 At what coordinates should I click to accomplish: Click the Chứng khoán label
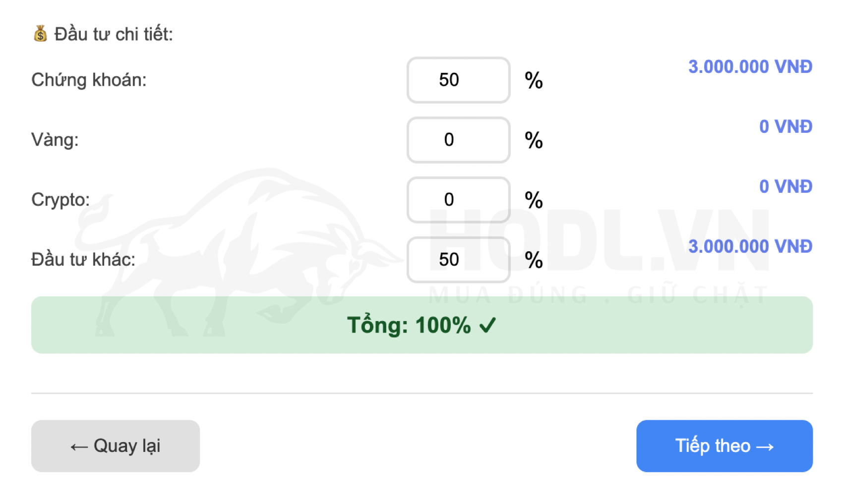[x=89, y=80]
